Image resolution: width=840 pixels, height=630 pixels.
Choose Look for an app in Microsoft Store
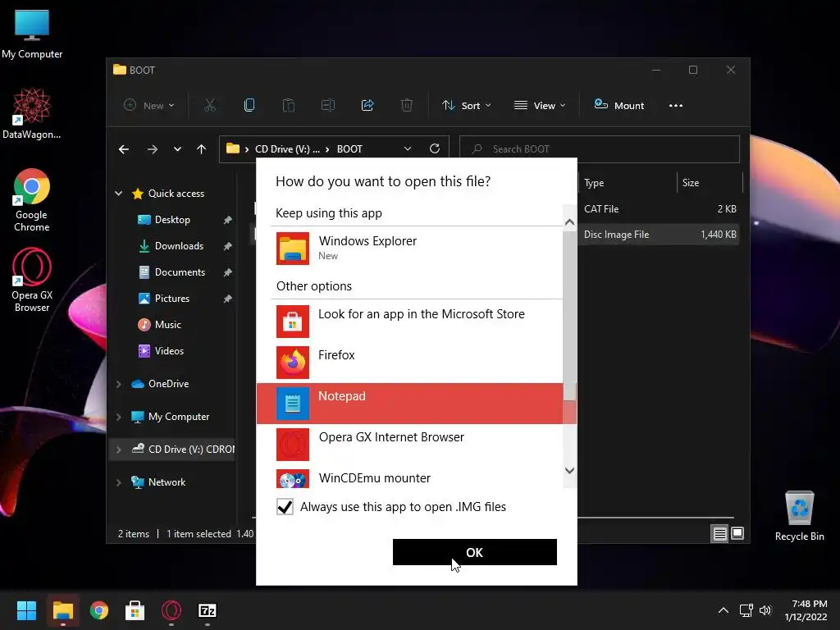[x=409, y=322]
